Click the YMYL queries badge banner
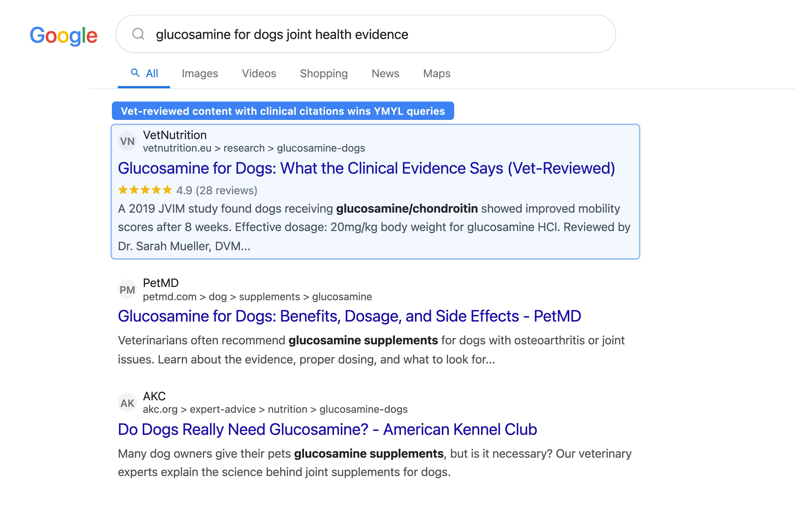The width and height of the screenshot is (795, 532). pos(283,111)
